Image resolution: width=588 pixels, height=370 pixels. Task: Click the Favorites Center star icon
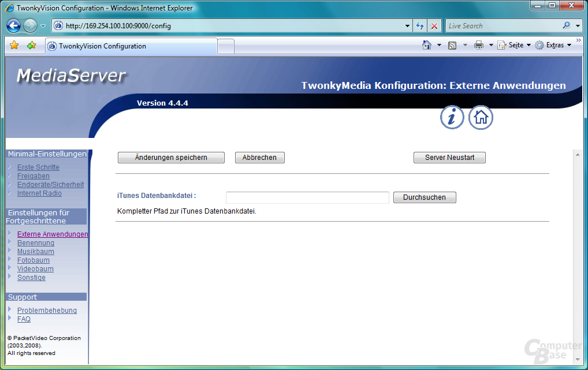tap(14, 46)
